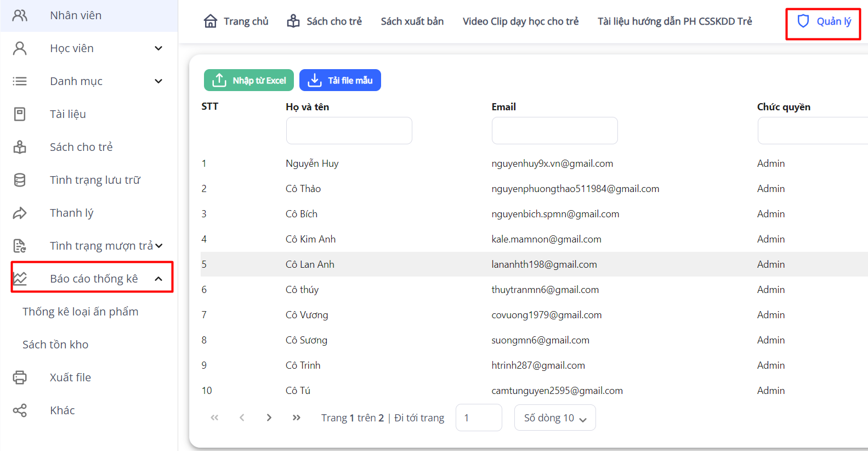The width and height of the screenshot is (868, 451).
Task: Open Sách xuất bản in top navigation
Action: (412, 21)
